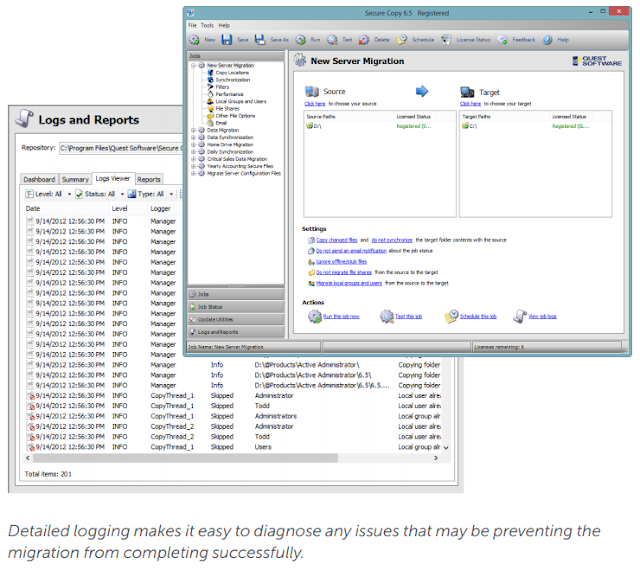
Task: Expand the Data Migration job node
Action: 194,130
